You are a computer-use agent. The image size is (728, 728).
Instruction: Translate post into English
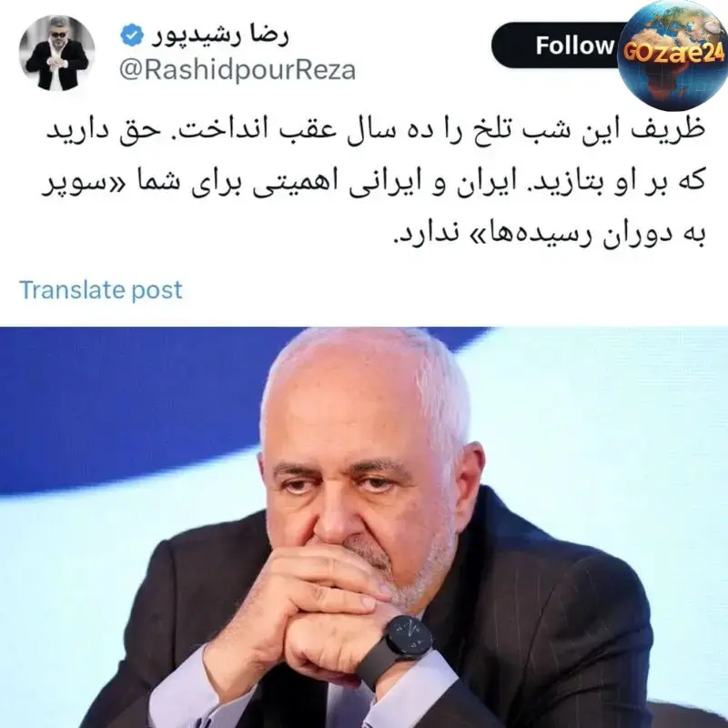click(x=101, y=289)
